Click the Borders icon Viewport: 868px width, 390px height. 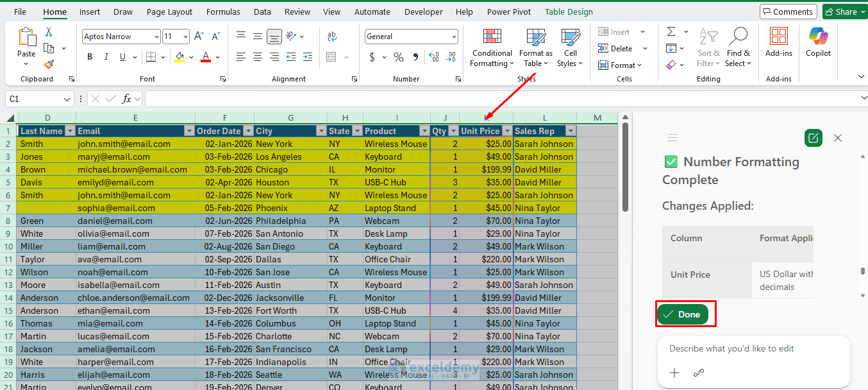[x=151, y=57]
